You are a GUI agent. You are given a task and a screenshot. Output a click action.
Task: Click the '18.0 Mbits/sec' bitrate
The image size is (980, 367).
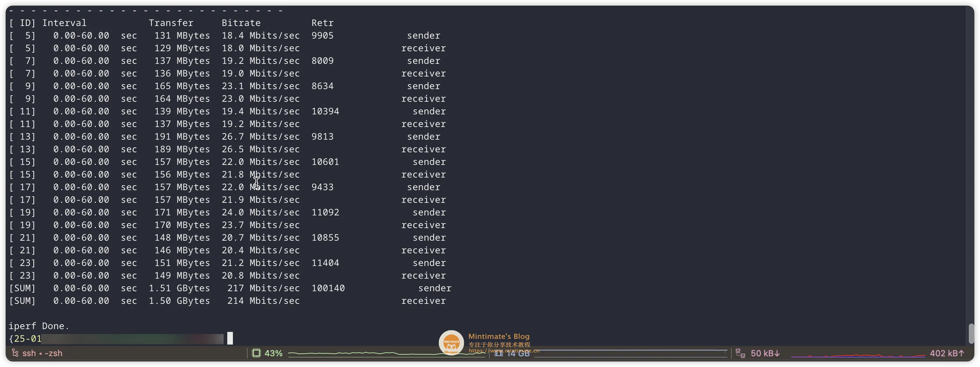click(261, 48)
